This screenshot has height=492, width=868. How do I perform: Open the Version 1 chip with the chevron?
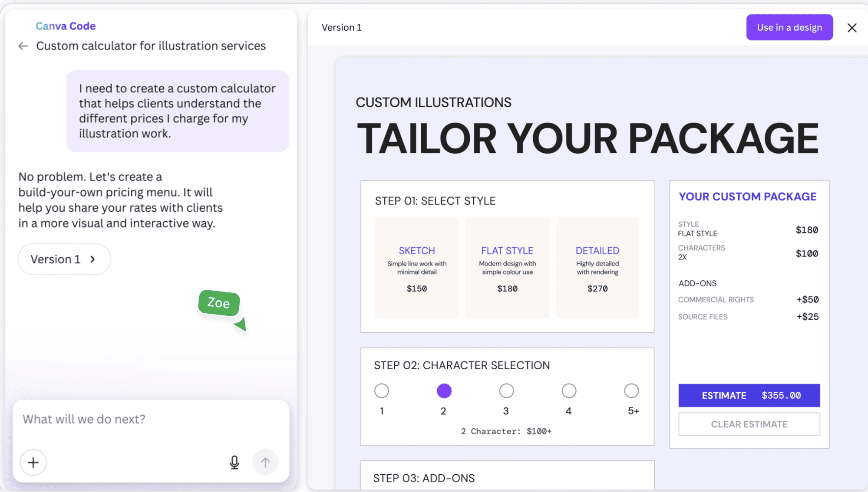(x=64, y=259)
